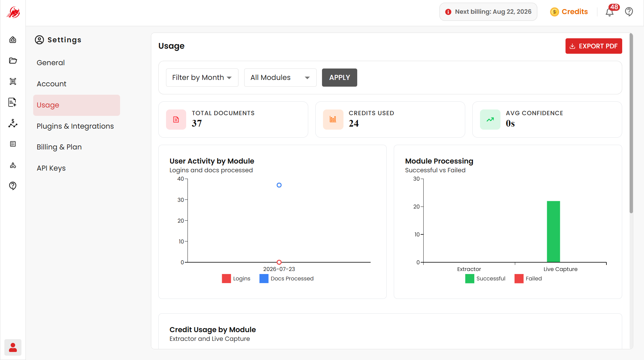Click the Avg Confidence value 0s
The height and width of the screenshot is (360, 644).
coord(510,124)
